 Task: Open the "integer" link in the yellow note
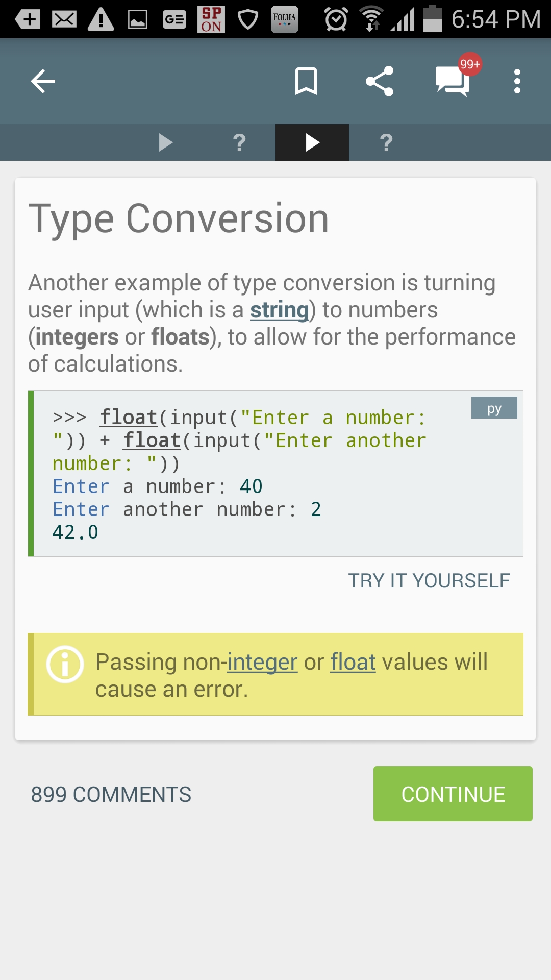[262, 663]
